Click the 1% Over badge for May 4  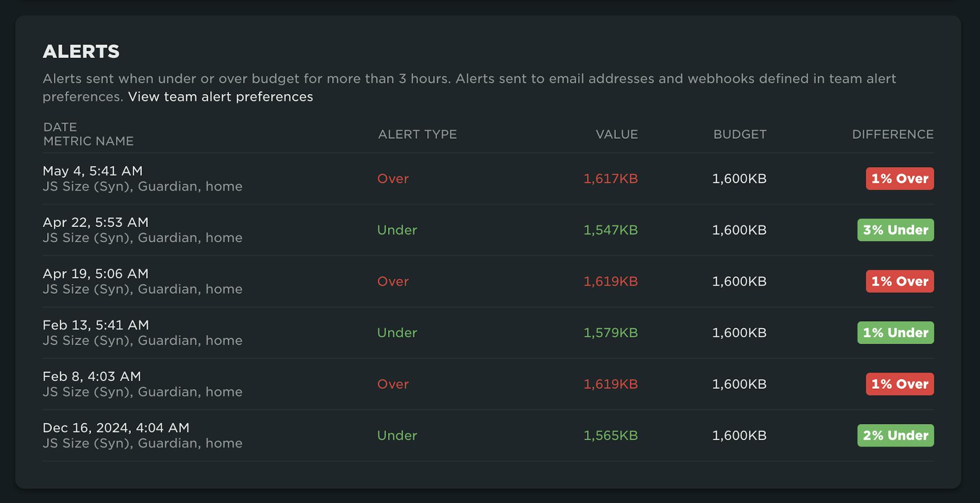pos(900,178)
